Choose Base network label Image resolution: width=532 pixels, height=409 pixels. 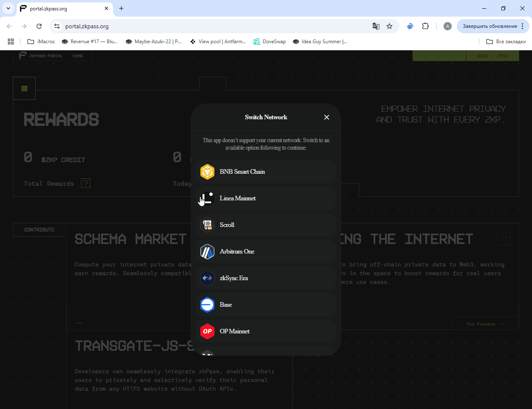point(226,305)
